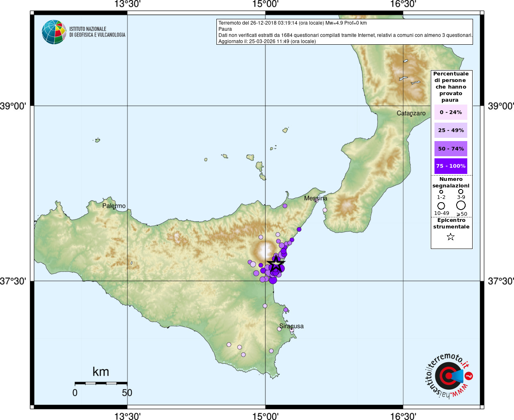
Task: Click the black epicenter star on the map
Action: [x=276, y=265]
